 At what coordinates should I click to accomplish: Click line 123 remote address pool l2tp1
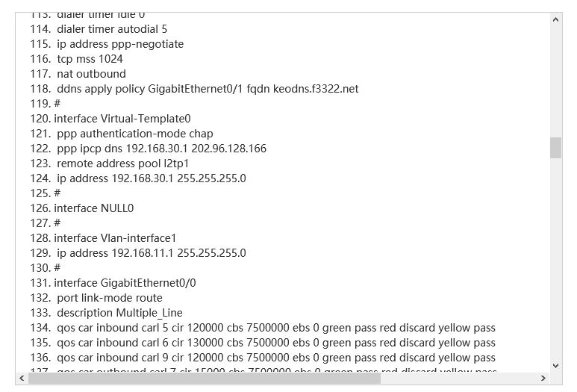(123, 164)
